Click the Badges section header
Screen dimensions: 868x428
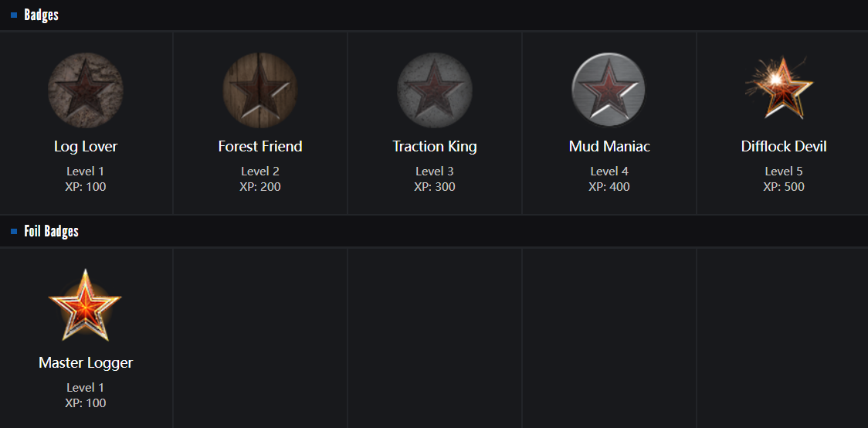[x=41, y=15]
